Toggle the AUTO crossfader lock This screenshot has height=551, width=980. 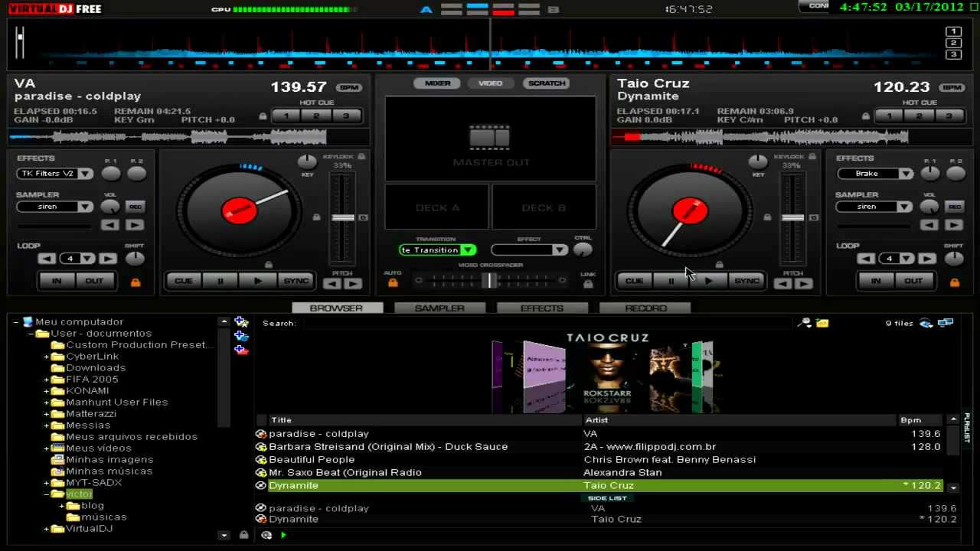393,283
